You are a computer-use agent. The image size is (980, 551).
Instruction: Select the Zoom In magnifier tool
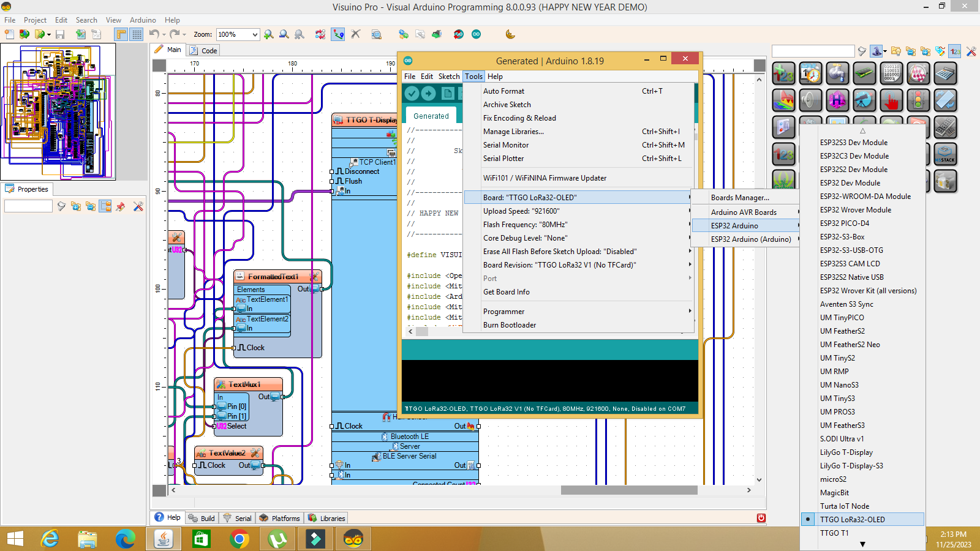coord(268,34)
